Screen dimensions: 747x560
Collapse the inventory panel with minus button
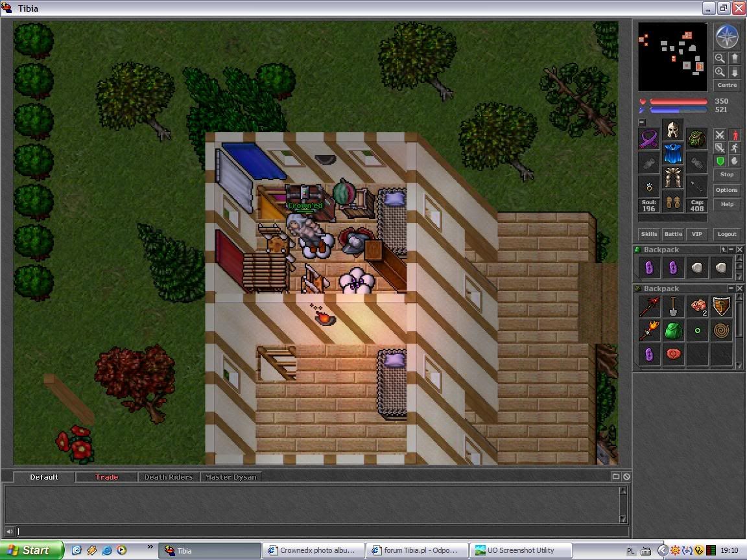tap(642, 122)
